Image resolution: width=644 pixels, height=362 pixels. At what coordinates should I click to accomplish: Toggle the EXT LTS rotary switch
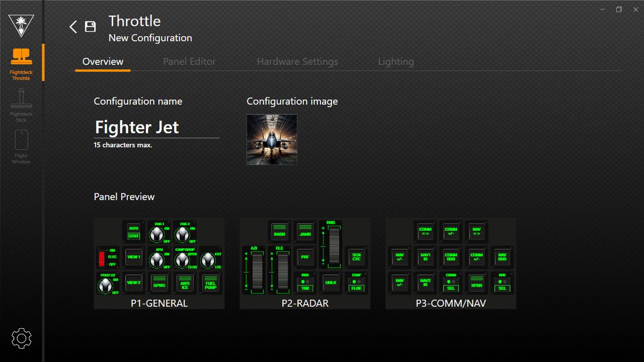[x=210, y=258]
